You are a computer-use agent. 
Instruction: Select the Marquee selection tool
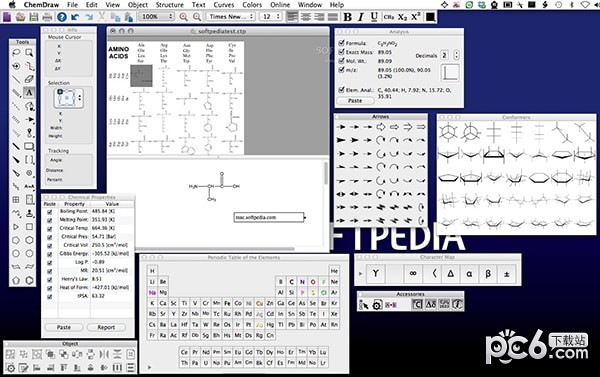tap(29, 52)
